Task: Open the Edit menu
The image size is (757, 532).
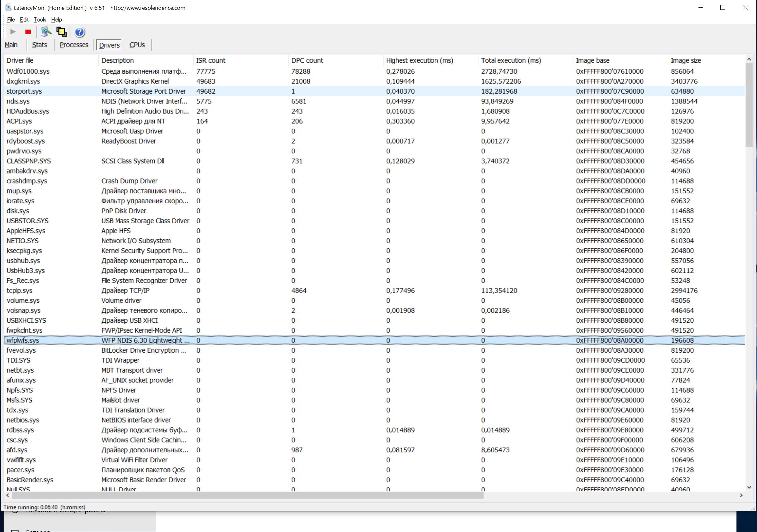Action: [x=24, y=19]
